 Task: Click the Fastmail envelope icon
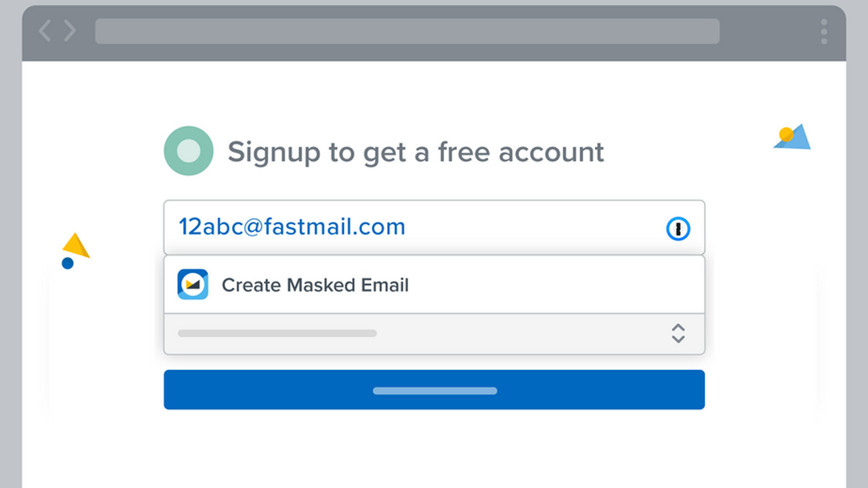tap(193, 285)
